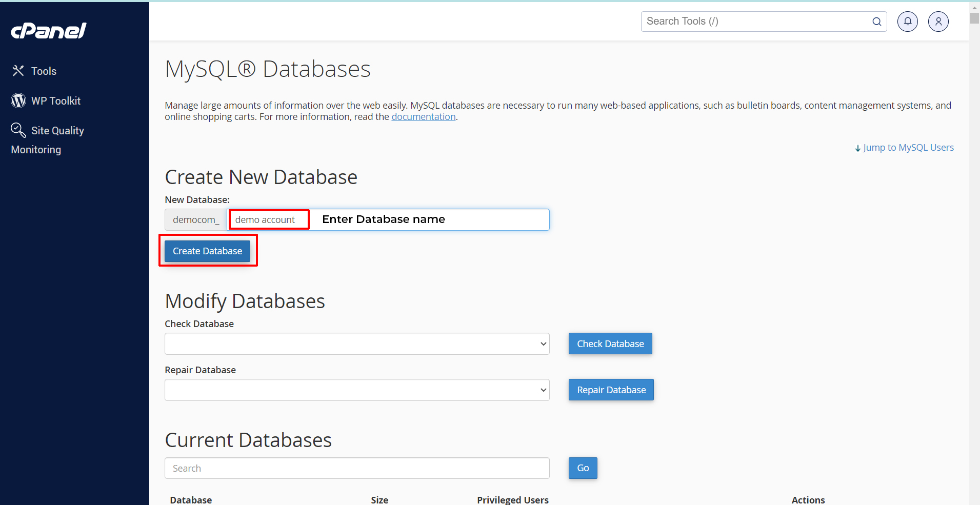Click the Check Database button
This screenshot has width=980, height=505.
pos(610,344)
